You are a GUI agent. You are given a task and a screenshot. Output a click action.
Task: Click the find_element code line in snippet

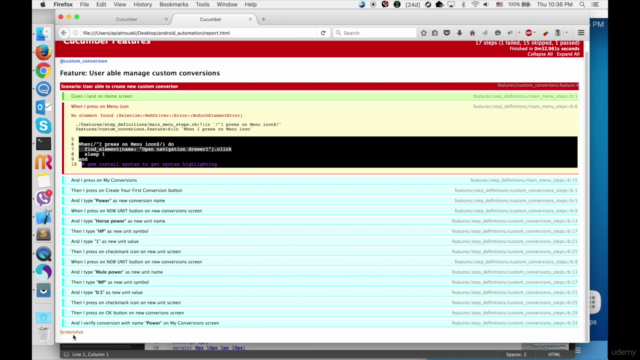pyautogui.click(x=158, y=149)
